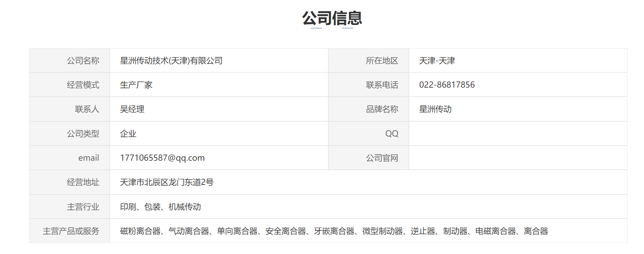Click the email address 1771065587@qq.com
Screen dimensions: 644x254
(x=162, y=158)
